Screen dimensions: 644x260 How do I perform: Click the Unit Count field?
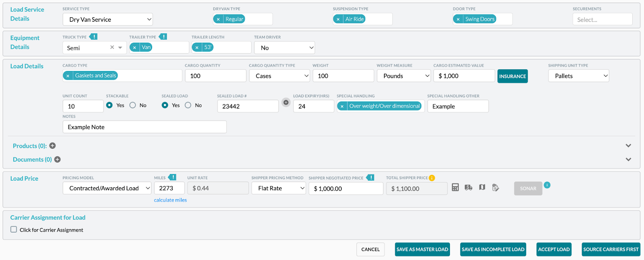point(83,106)
